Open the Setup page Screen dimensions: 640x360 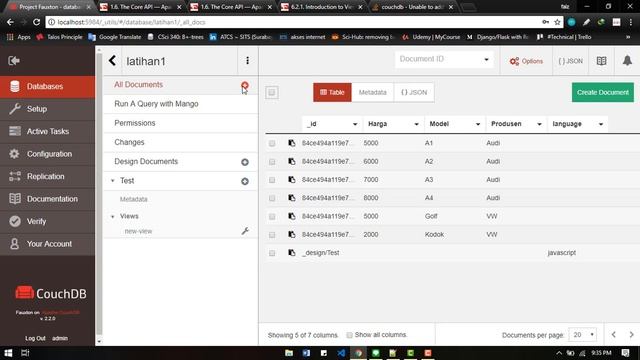[x=47, y=109]
